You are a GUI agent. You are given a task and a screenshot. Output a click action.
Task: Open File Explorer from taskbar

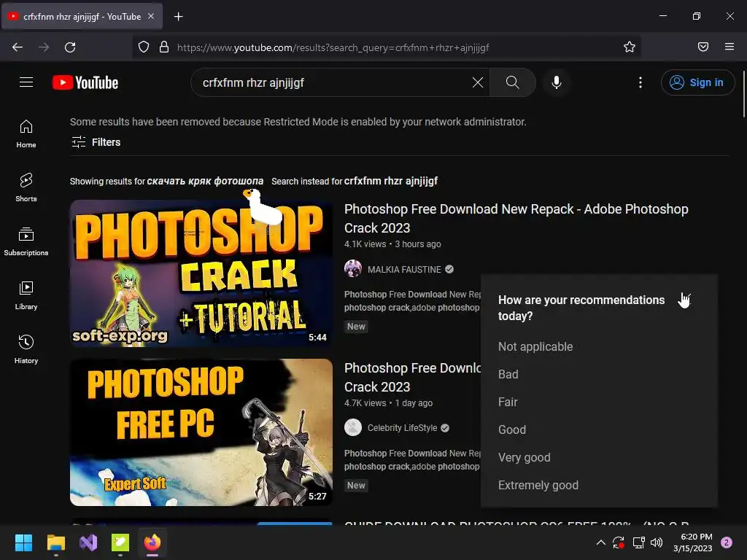click(55, 542)
